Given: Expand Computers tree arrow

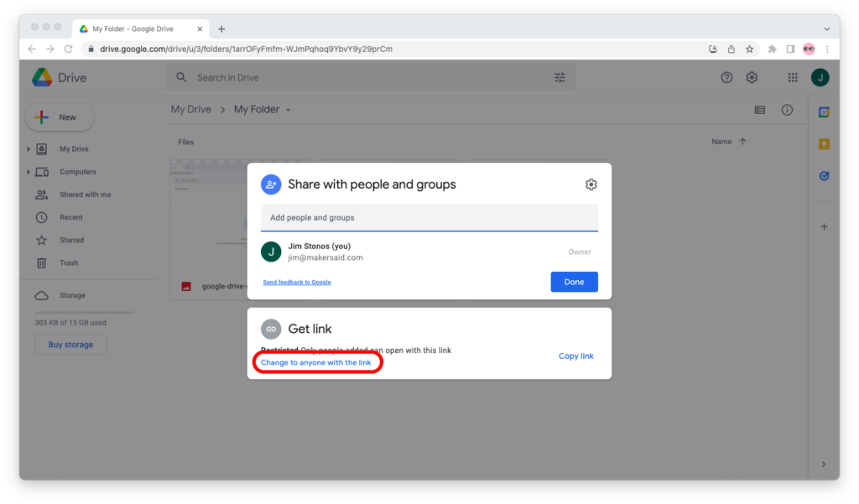Looking at the screenshot, I should 29,172.
